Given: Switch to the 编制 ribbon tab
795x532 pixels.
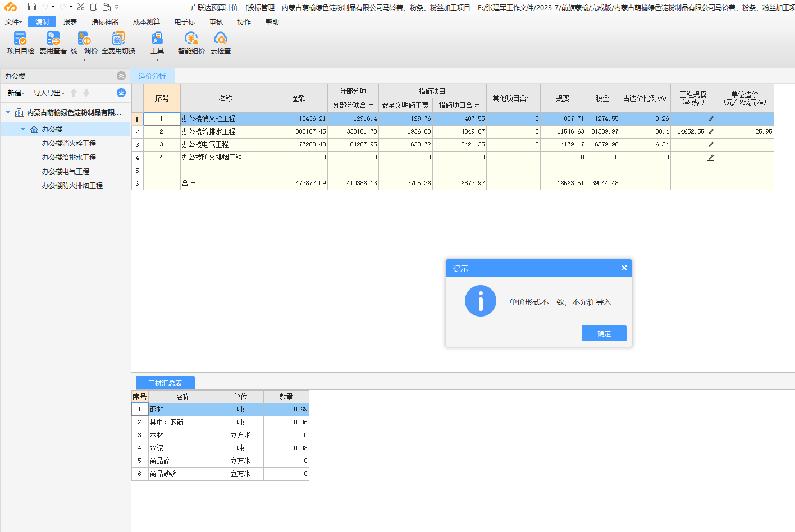Looking at the screenshot, I should click(x=42, y=21).
